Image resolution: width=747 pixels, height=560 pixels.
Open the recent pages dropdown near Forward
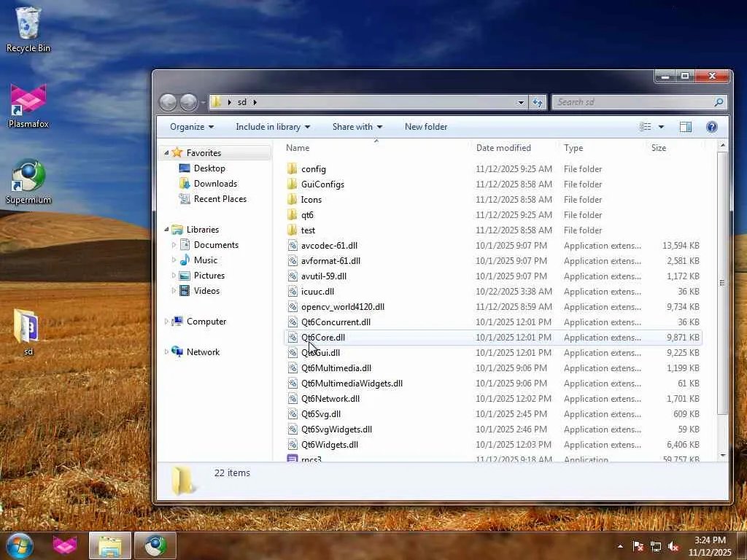click(203, 102)
